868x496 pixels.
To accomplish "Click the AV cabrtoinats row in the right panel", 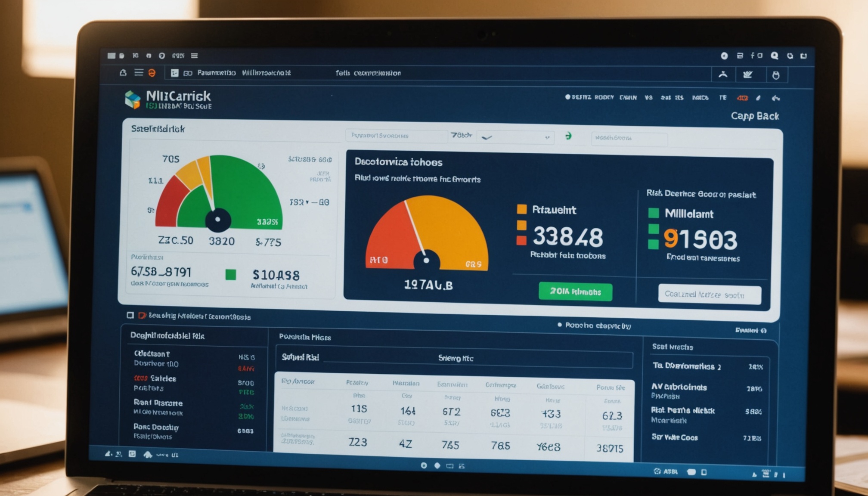I will [707, 391].
